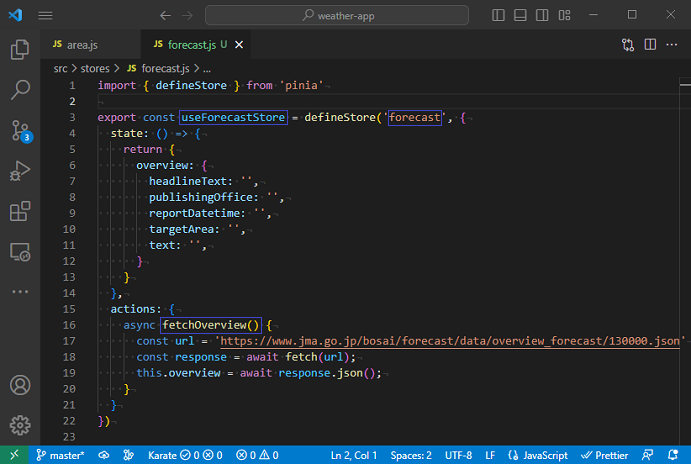Viewport: 691px width, 464px height.
Task: Open the Customize Layout menu
Action: pos(565,15)
